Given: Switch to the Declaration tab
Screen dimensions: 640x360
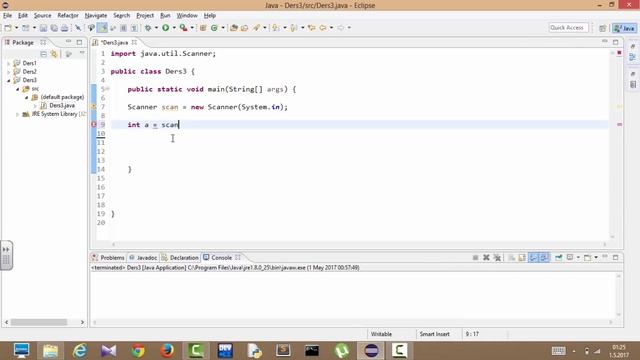Looking at the screenshot, I should pyautogui.click(x=180, y=258).
